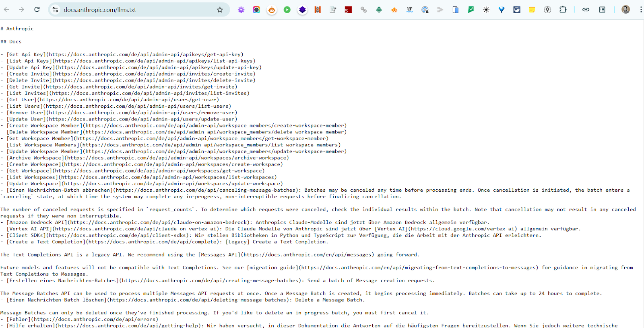This screenshot has height=328, width=644.
Task: Click the '[Create Workspace Member]' entry line
Action: pos(173,125)
